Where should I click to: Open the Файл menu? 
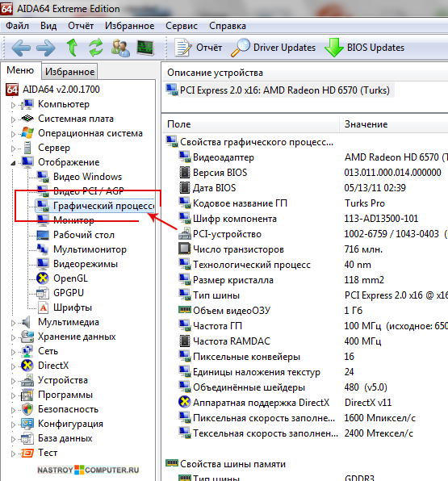(x=18, y=26)
